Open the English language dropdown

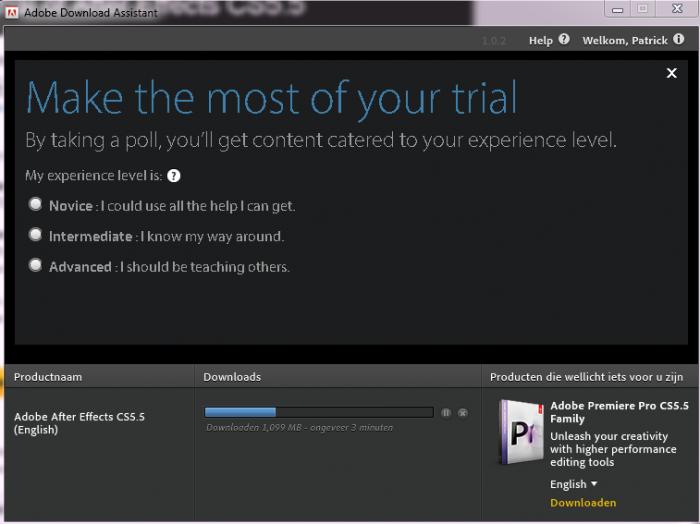574,484
